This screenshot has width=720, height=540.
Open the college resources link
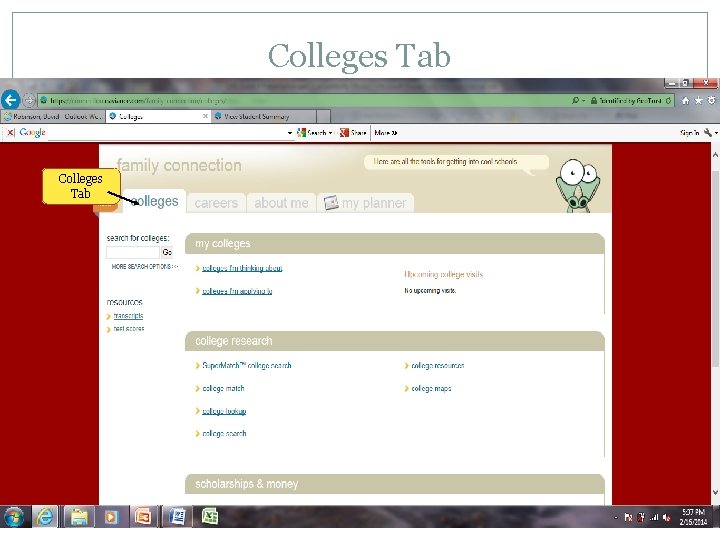tap(438, 366)
